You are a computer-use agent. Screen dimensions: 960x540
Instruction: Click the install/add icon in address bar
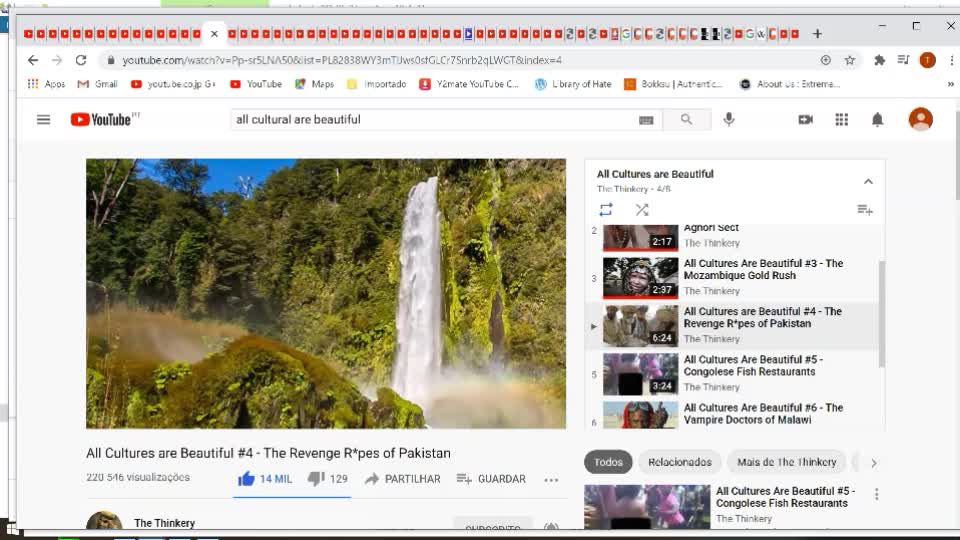(825, 60)
